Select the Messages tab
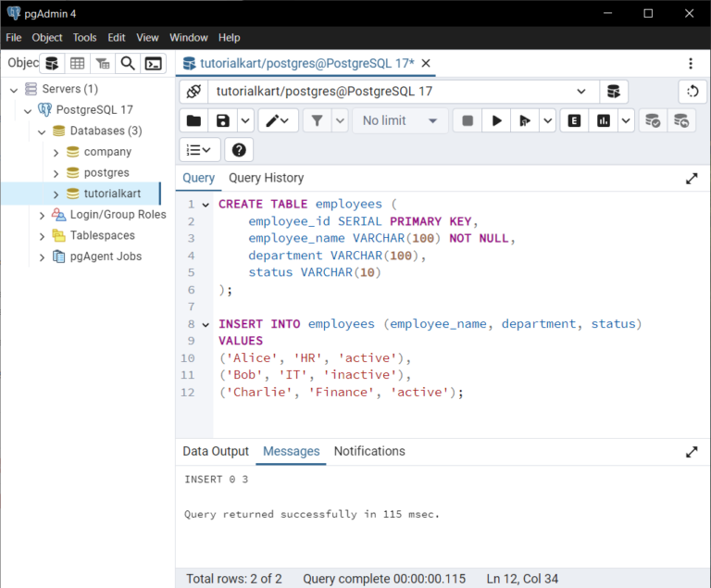The width and height of the screenshot is (711, 588). [x=291, y=452]
